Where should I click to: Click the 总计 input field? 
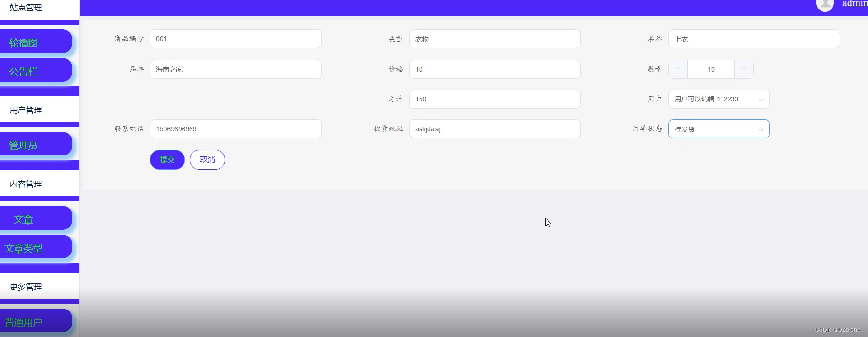[494, 99]
